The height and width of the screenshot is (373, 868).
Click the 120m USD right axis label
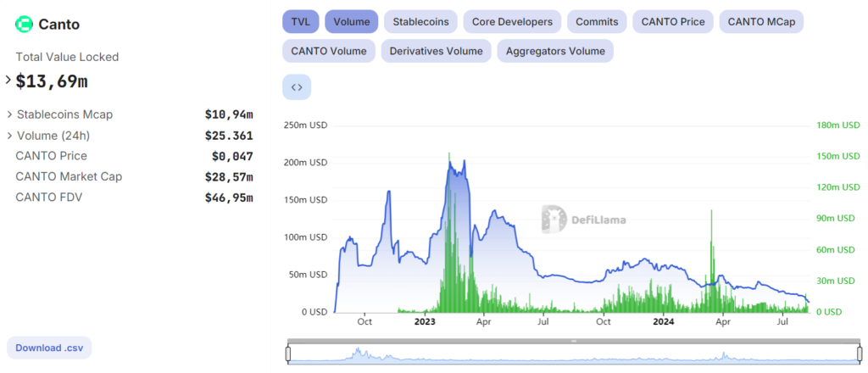[838, 187]
